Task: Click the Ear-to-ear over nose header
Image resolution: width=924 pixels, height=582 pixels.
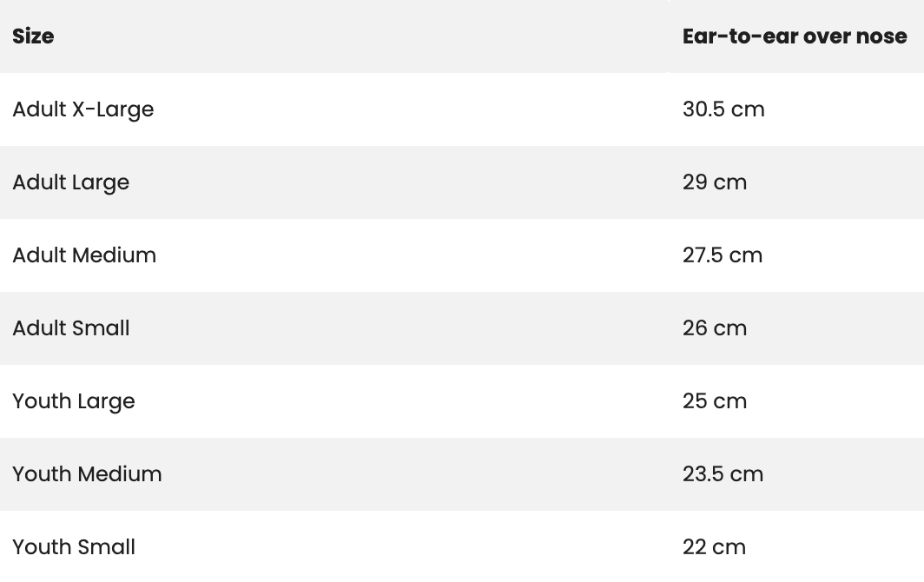Action: pyautogui.click(x=795, y=36)
